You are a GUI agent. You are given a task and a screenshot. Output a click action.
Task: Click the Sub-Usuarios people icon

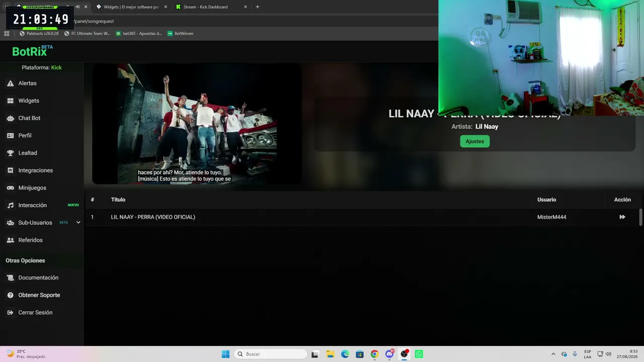[x=10, y=223]
